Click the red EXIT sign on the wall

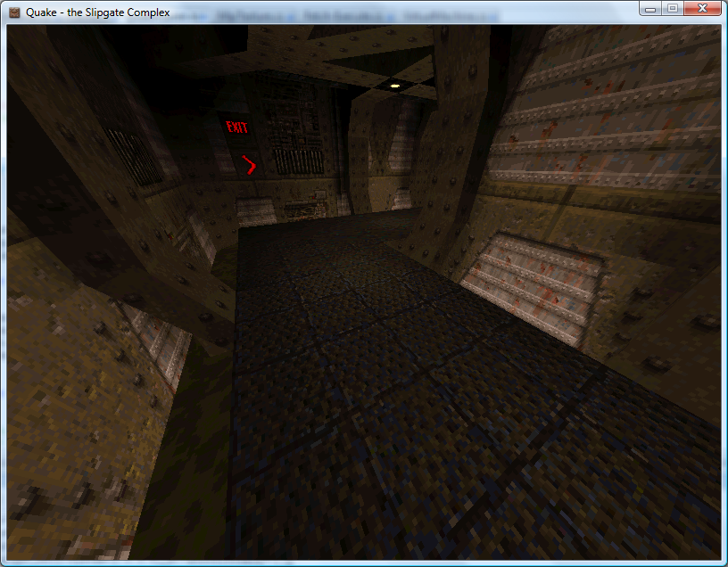tap(236, 127)
